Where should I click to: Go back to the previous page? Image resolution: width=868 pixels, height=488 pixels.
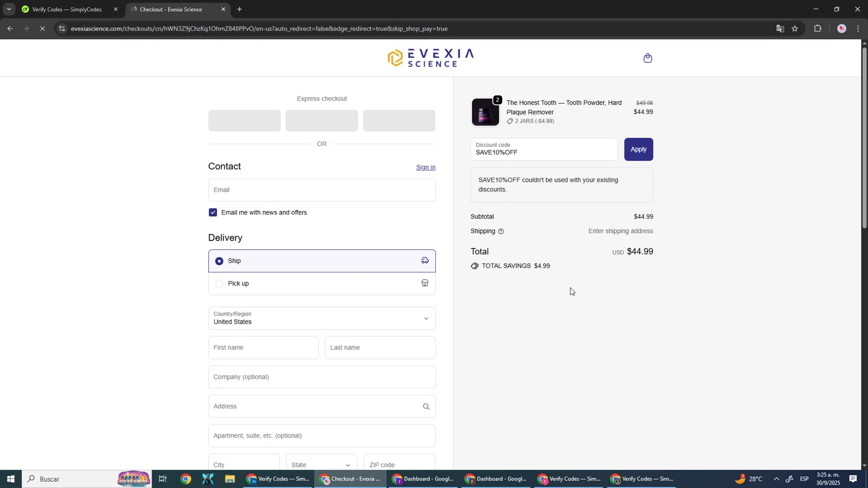(x=10, y=28)
